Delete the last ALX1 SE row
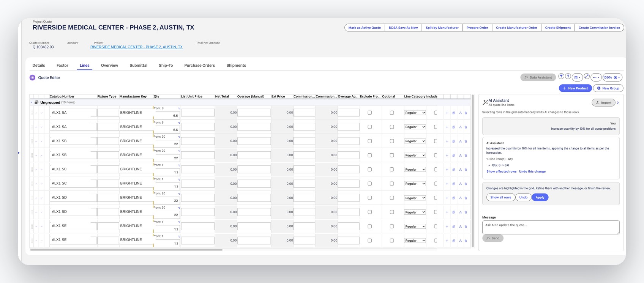Viewport: 644px width, 283px height. click(x=466, y=241)
